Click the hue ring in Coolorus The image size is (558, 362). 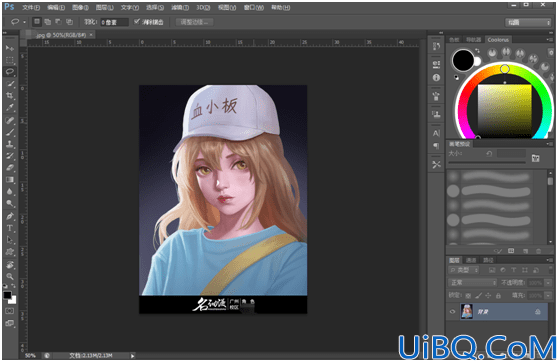[505, 69]
